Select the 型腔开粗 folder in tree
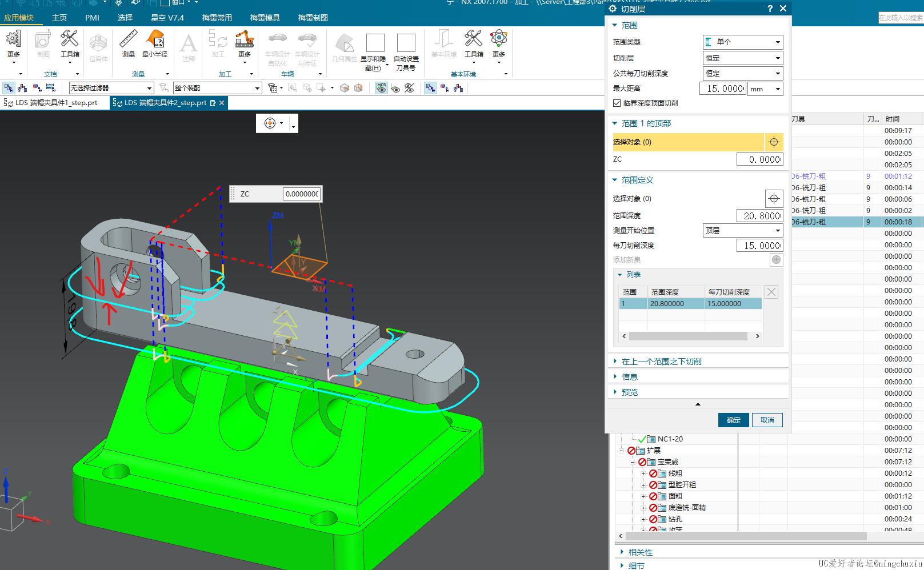 pos(682,485)
